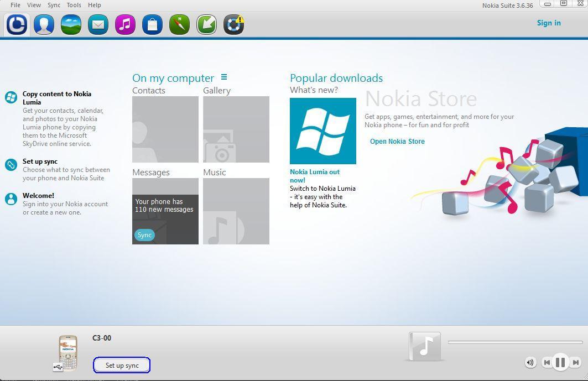
Task: Open the Music note toolbar icon
Action: click(125, 25)
